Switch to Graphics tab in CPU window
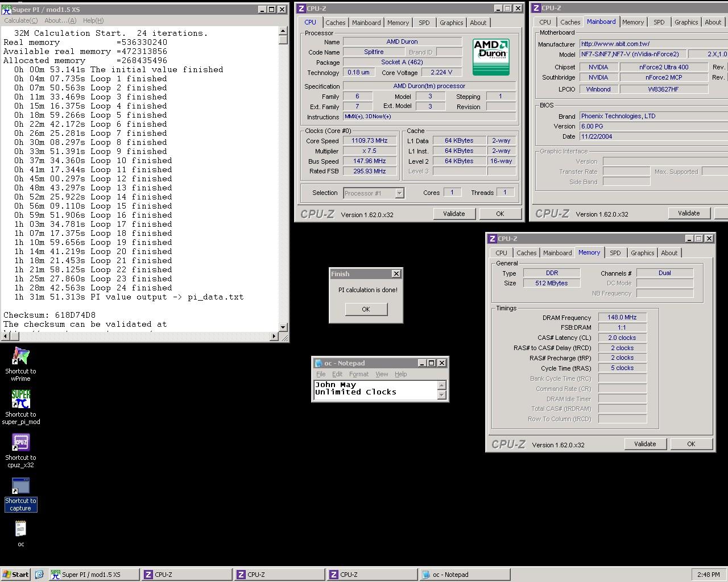The height and width of the screenshot is (582, 728). [x=451, y=23]
